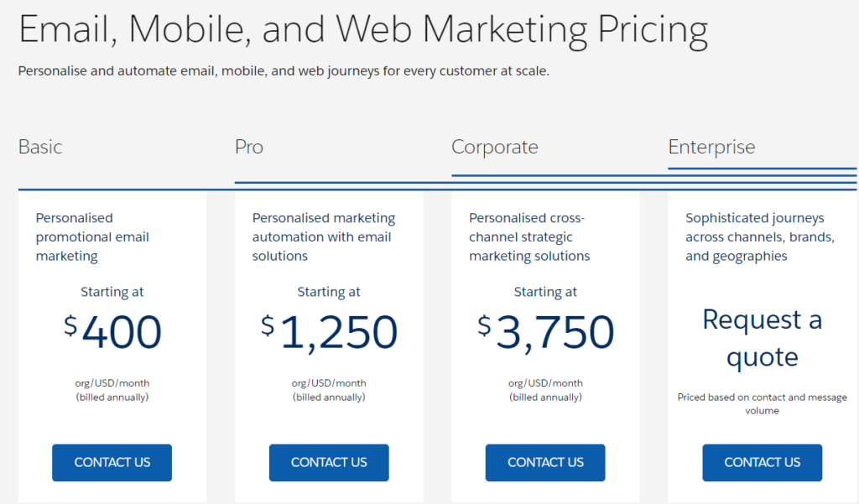The width and height of the screenshot is (859, 504).
Task: Switch to the Enterprise pricing tab
Action: [712, 147]
